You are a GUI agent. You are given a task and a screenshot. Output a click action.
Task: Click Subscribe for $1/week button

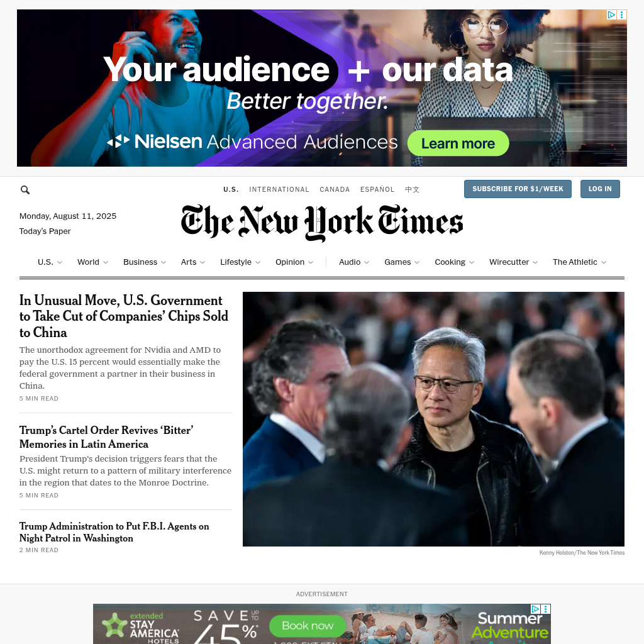pyautogui.click(x=518, y=189)
